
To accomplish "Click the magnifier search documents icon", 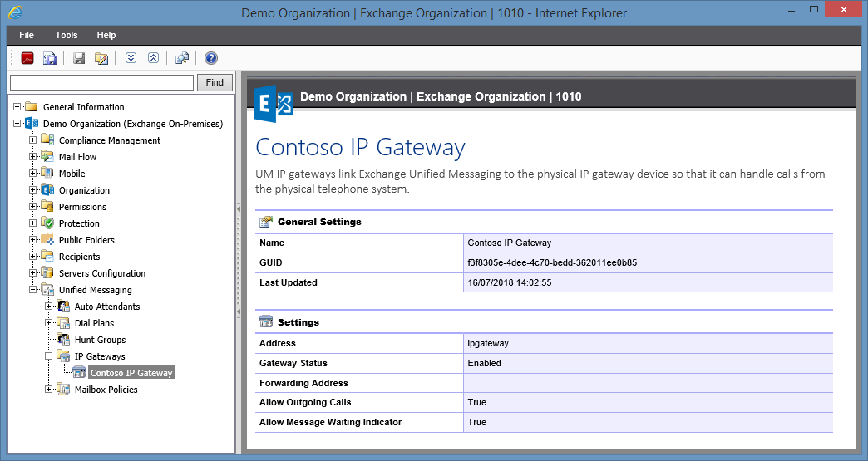I will (x=182, y=58).
